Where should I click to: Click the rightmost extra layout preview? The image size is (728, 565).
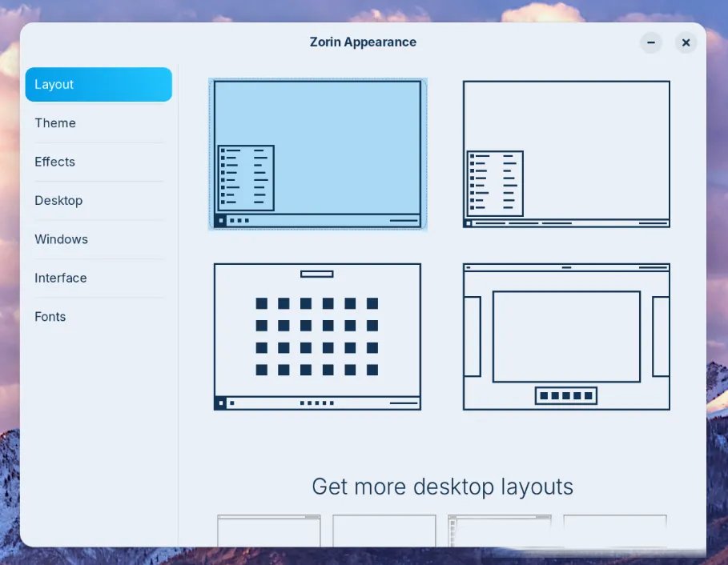point(614,530)
